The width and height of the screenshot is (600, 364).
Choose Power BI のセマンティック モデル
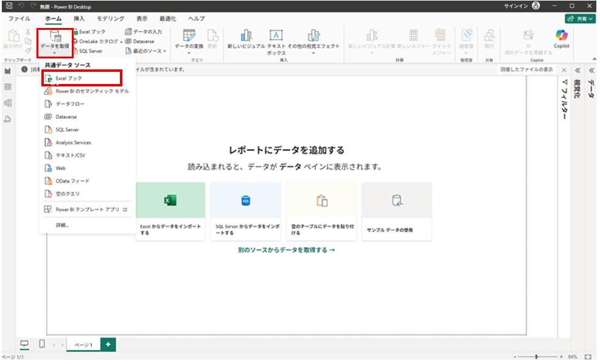tap(87, 91)
